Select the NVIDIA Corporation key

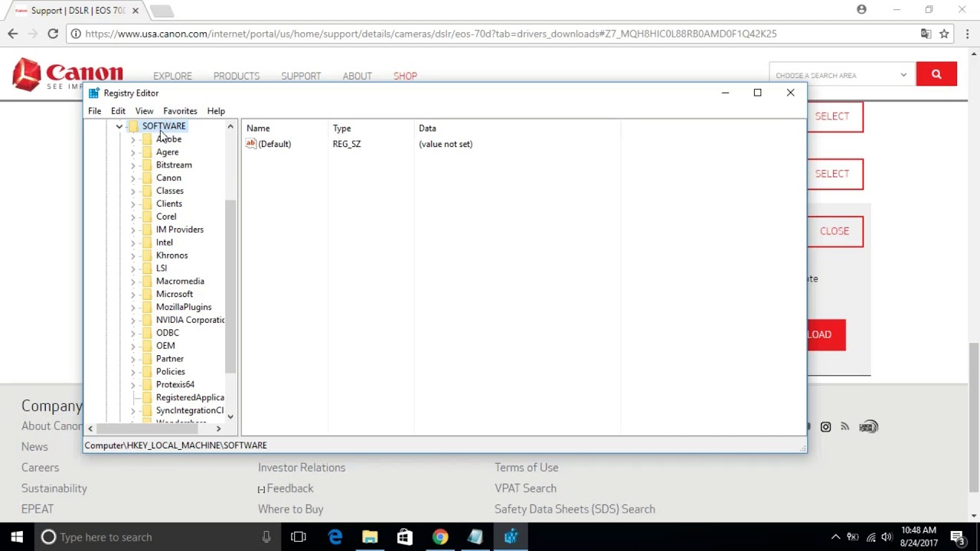click(x=190, y=320)
